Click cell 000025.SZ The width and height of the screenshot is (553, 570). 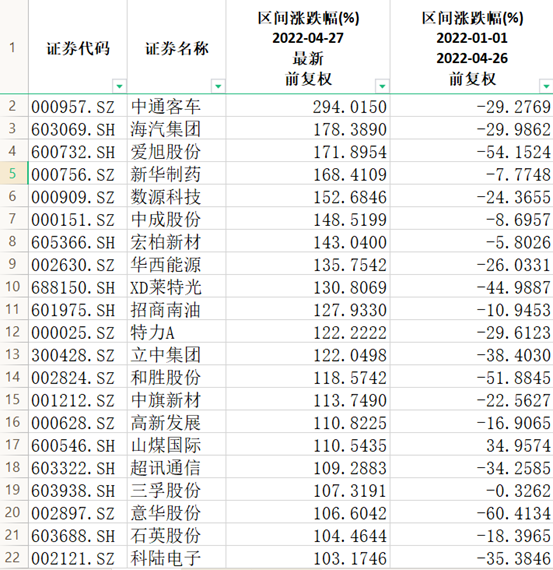tap(78, 332)
